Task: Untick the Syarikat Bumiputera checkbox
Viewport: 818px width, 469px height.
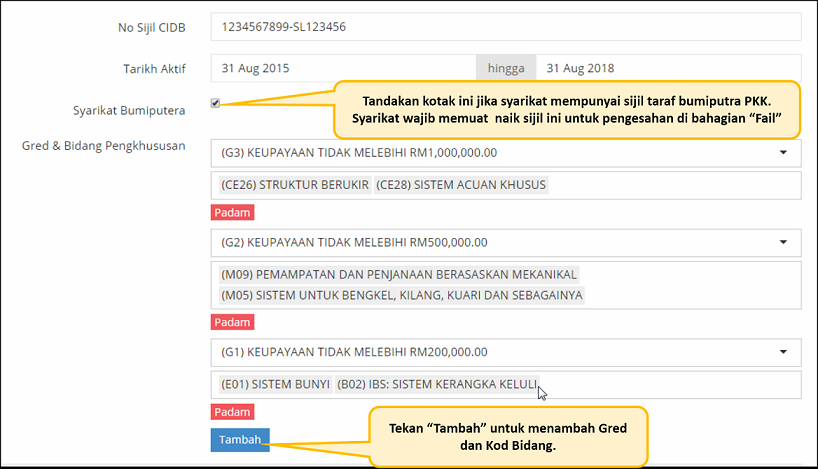Action: click(215, 103)
